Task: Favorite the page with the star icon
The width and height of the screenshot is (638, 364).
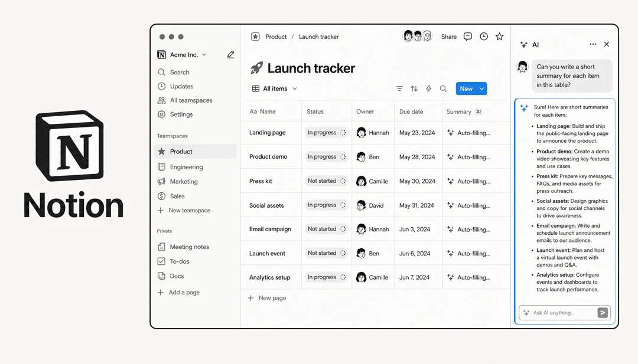Action: [x=500, y=37]
